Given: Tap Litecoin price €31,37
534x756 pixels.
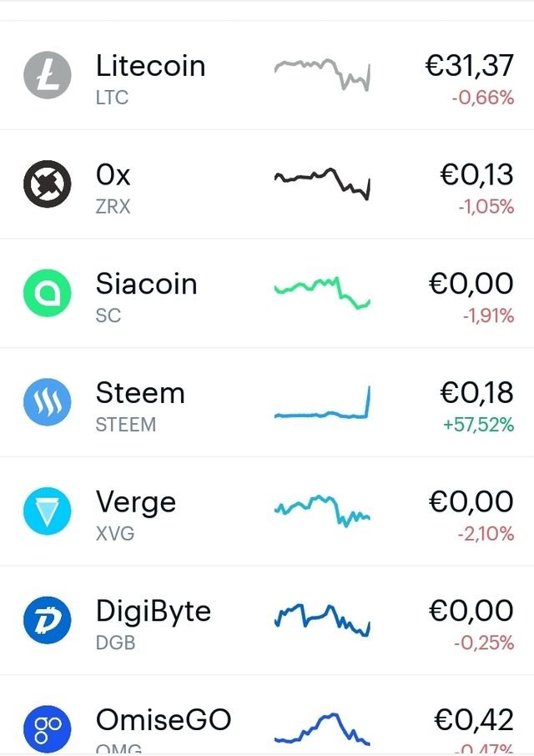Looking at the screenshot, I should 469,66.
